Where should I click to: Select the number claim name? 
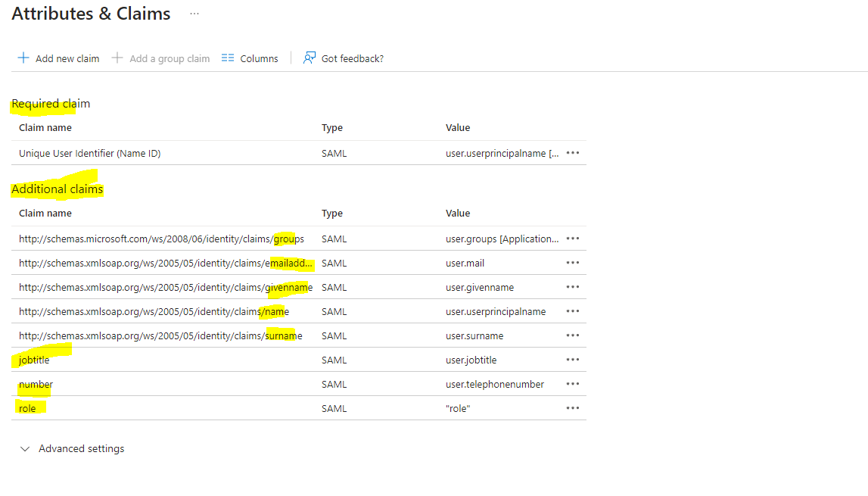coord(36,384)
